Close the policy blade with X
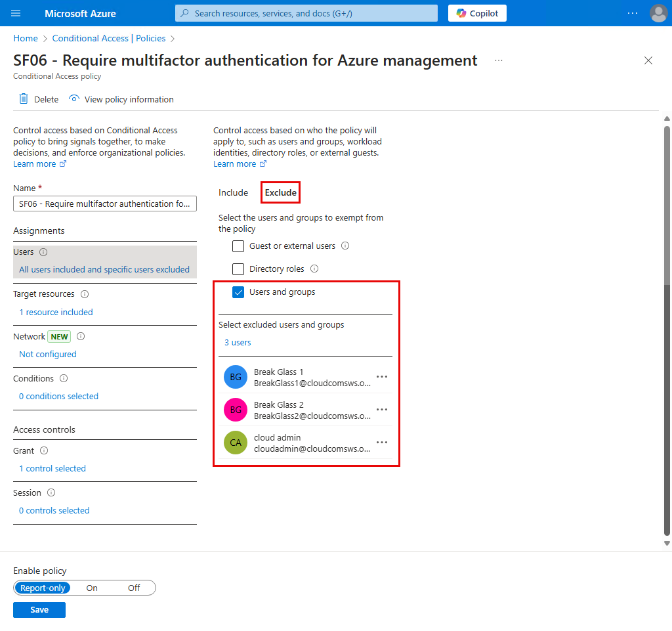The height and width of the screenshot is (631, 672). click(x=648, y=60)
